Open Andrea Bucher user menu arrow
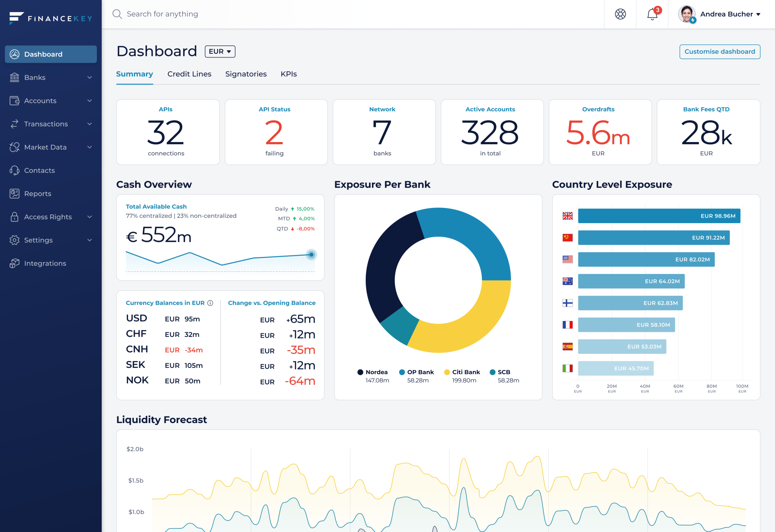This screenshot has height=532, width=775. pyautogui.click(x=758, y=14)
